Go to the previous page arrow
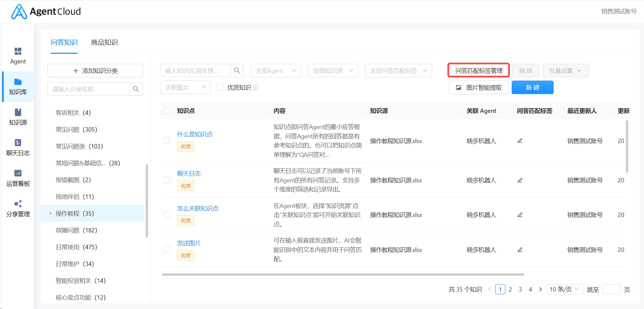 point(490,290)
